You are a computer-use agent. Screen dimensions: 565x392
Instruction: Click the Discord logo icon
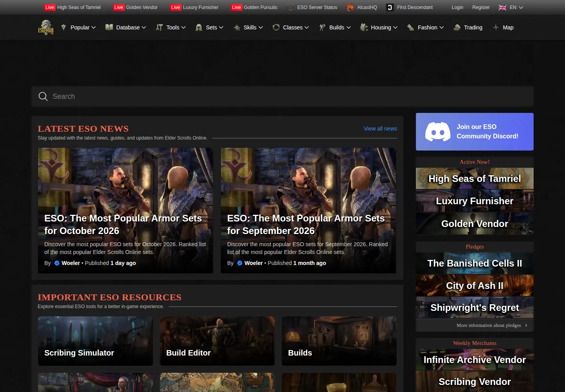[438, 132]
